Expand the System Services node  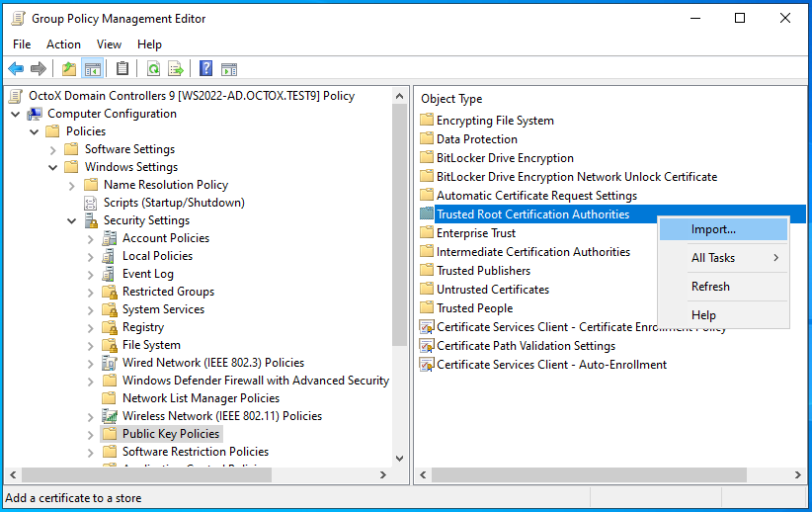tap(90, 310)
